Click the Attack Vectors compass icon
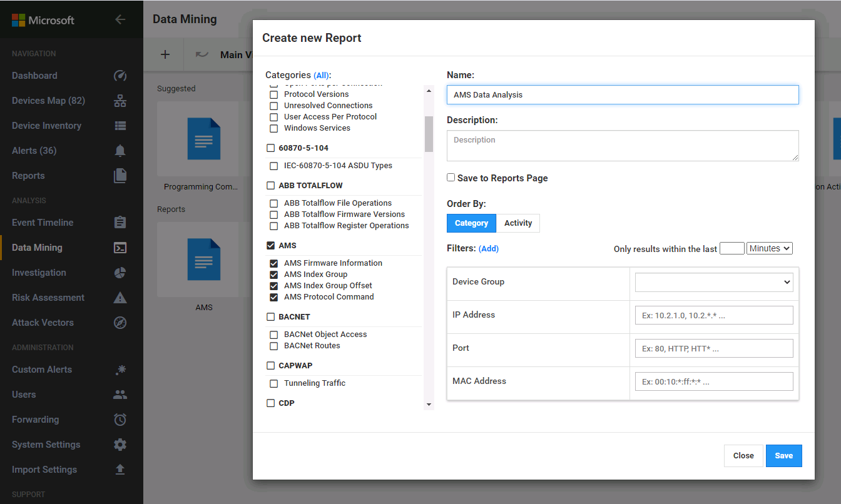The height and width of the screenshot is (504, 841). click(x=120, y=323)
